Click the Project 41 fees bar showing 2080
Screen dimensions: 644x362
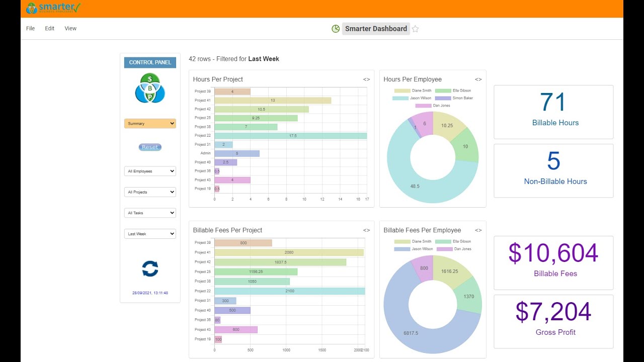[289, 252]
